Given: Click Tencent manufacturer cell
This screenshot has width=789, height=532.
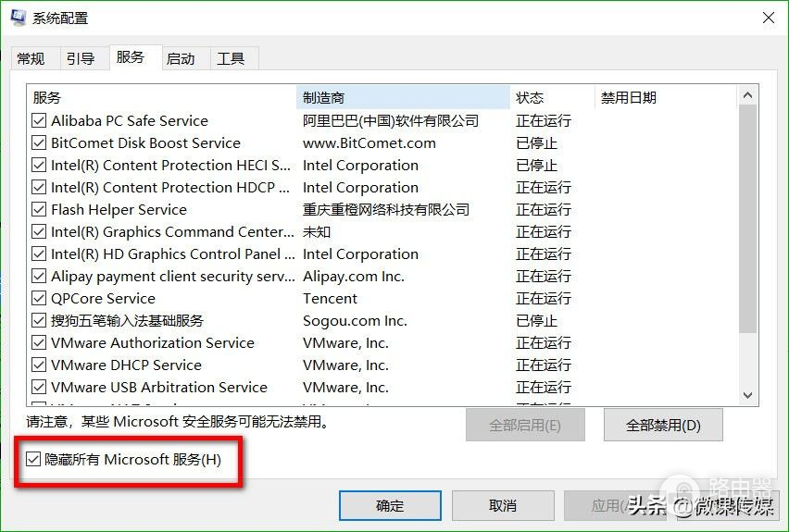Looking at the screenshot, I should tap(330, 298).
